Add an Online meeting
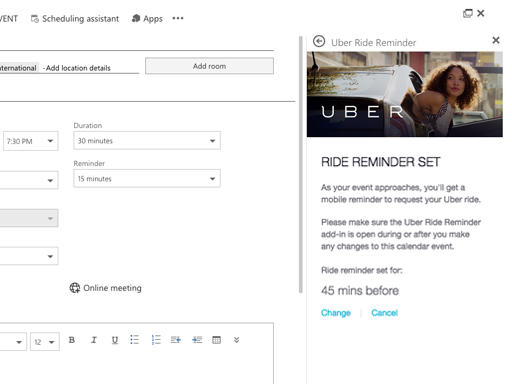 pos(105,288)
